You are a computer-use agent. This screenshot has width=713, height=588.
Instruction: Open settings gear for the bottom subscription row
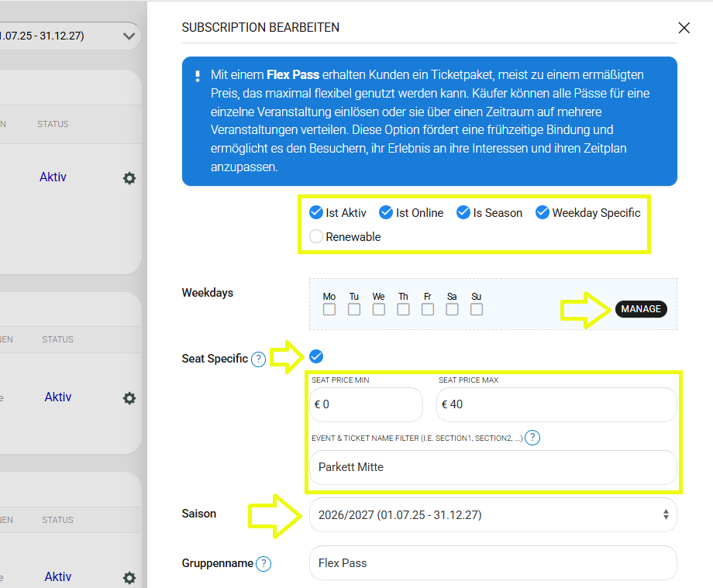click(x=129, y=578)
